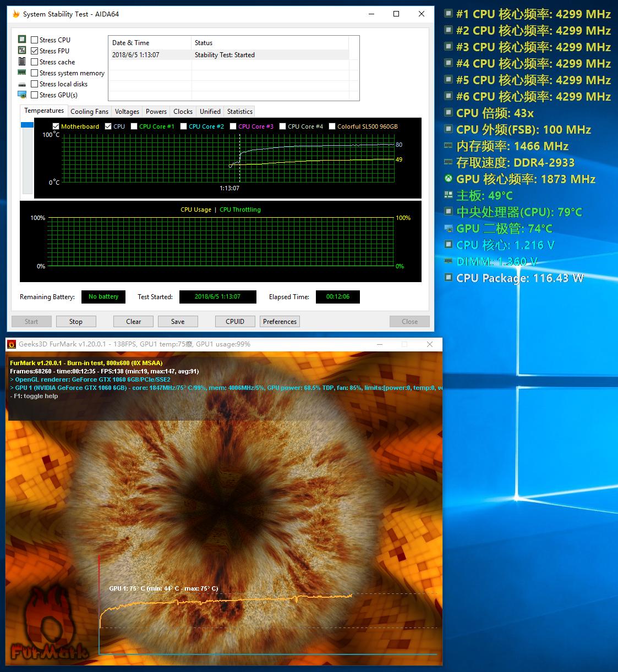Click the RAM module icon beside Stress system memory

coord(22,72)
